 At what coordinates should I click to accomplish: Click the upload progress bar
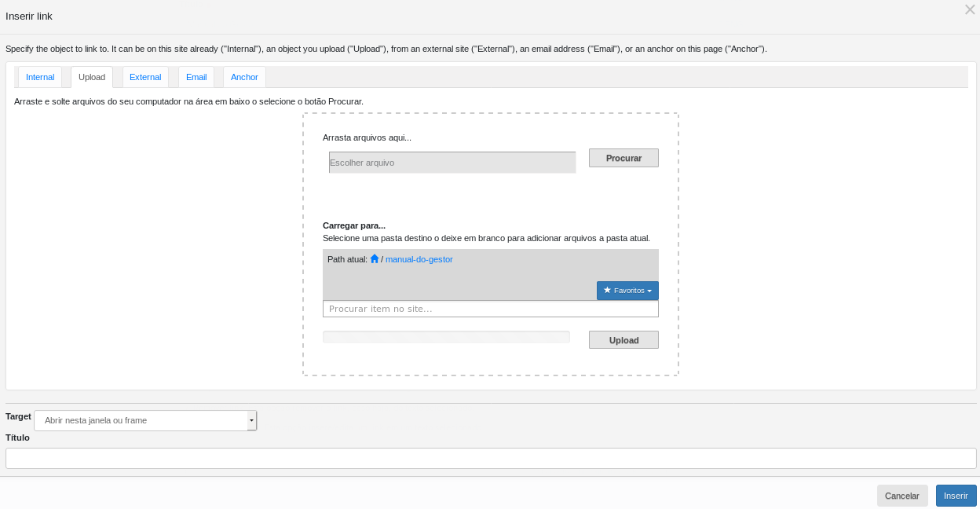click(x=446, y=337)
